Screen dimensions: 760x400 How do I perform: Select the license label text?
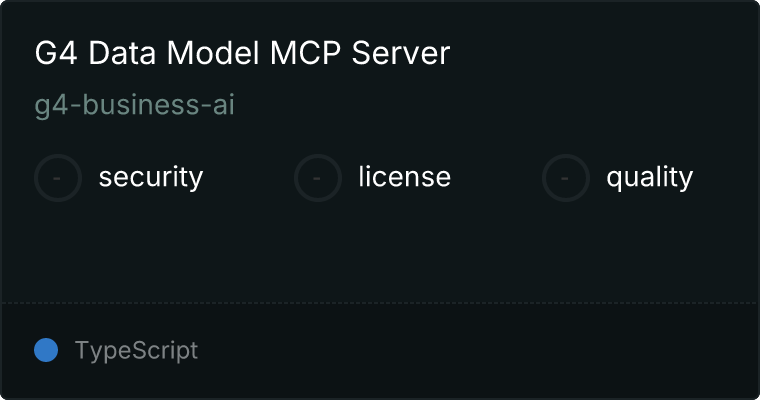click(x=405, y=176)
